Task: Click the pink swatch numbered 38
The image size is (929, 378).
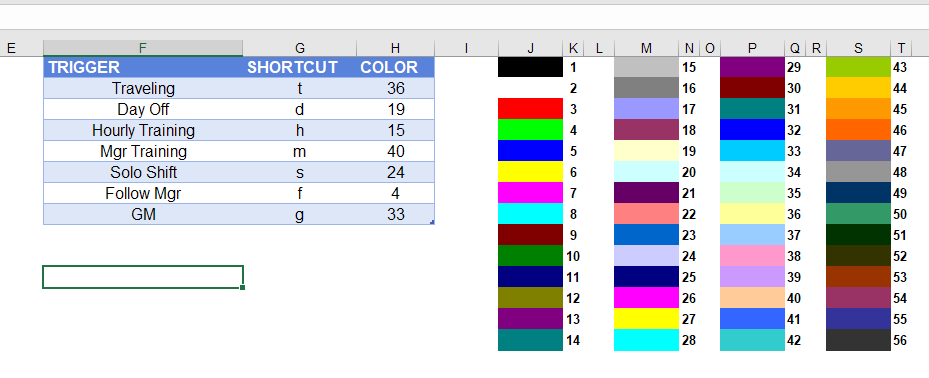Action: click(752, 256)
